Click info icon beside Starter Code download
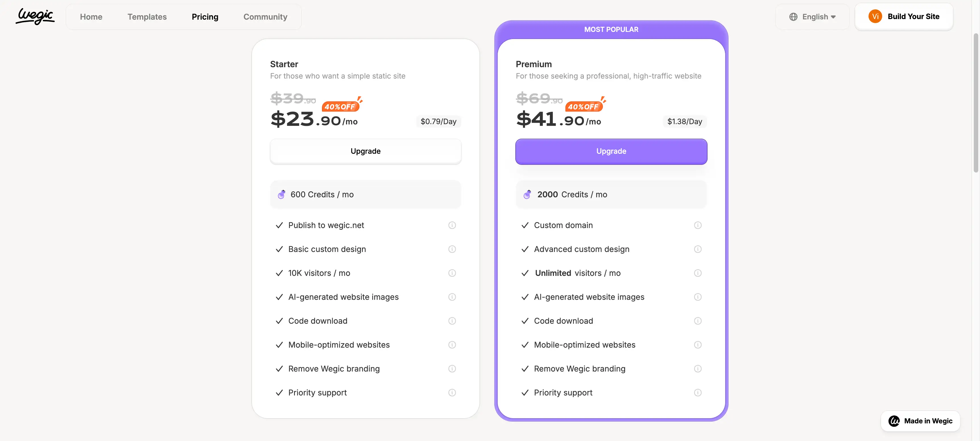This screenshot has width=980, height=441. click(452, 321)
